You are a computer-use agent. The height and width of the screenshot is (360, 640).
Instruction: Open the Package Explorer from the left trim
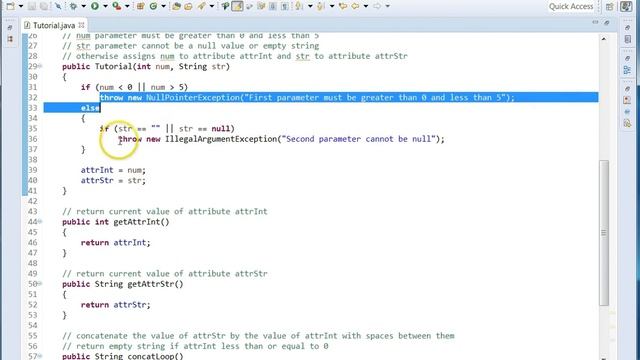(10, 39)
